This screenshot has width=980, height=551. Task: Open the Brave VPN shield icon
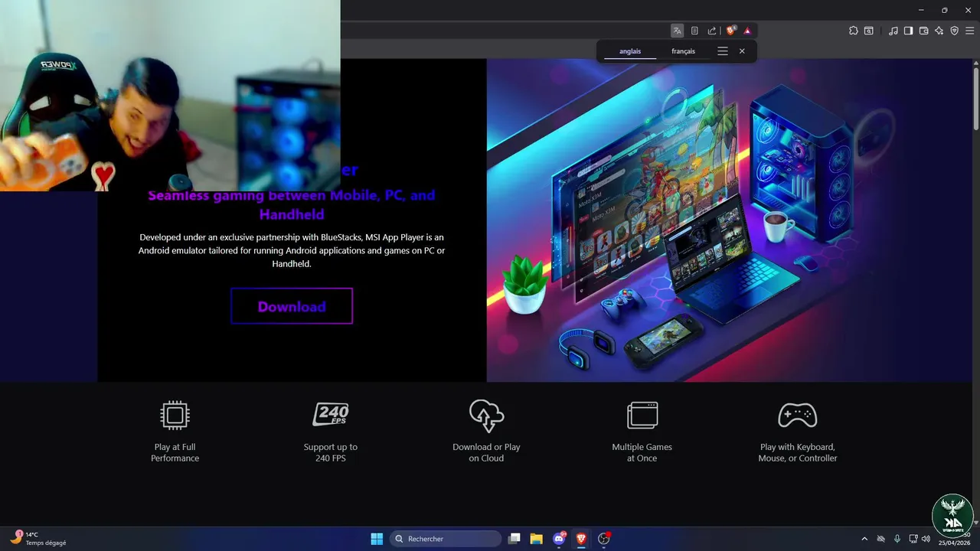point(954,31)
